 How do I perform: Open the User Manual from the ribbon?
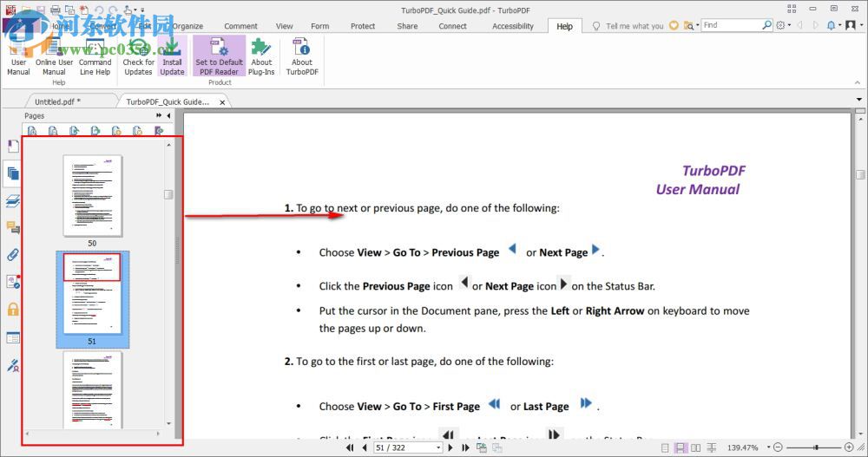(18, 57)
